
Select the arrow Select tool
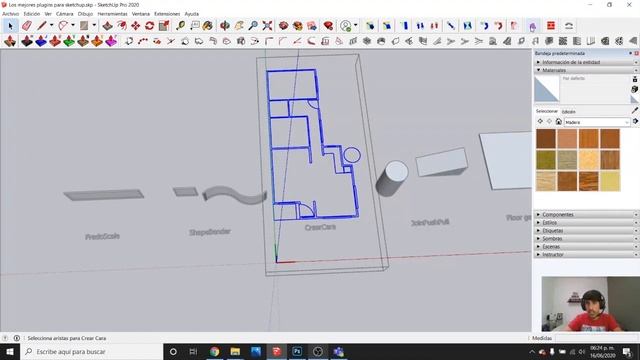coord(10,26)
